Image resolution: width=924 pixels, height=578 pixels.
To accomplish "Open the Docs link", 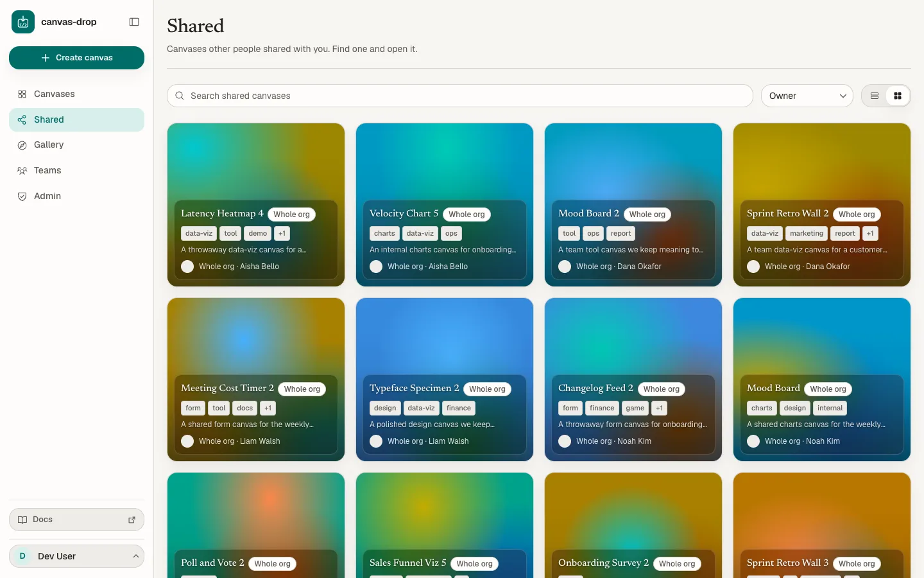I will tap(76, 520).
